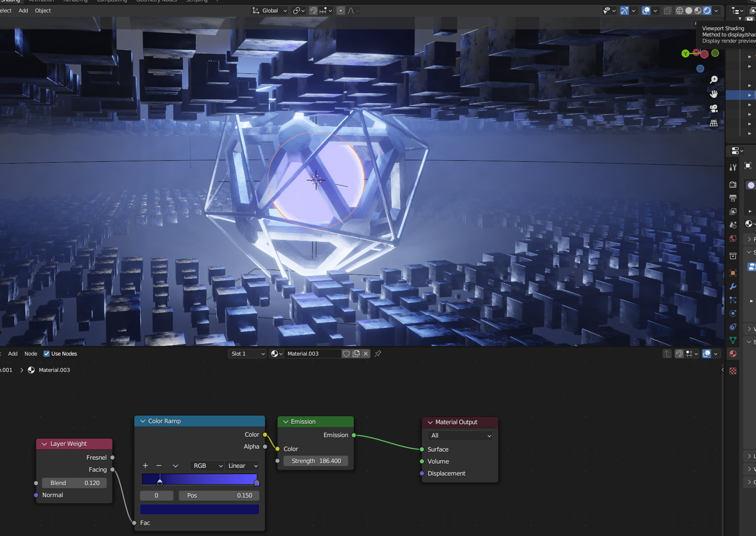Viewport: 756px width, 536px height.
Task: Switch viewport to rendered shading
Action: [x=707, y=11]
